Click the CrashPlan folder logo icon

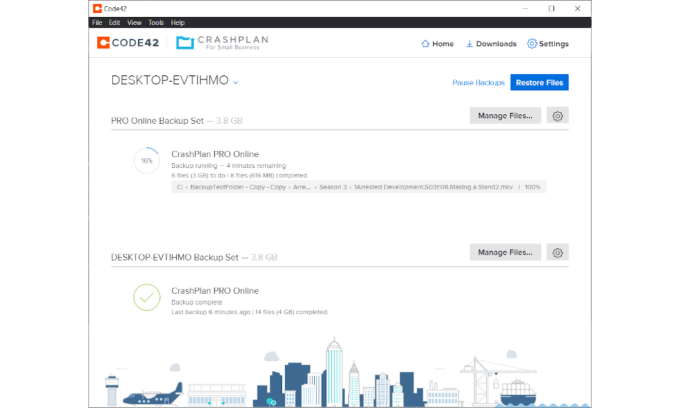tap(185, 42)
